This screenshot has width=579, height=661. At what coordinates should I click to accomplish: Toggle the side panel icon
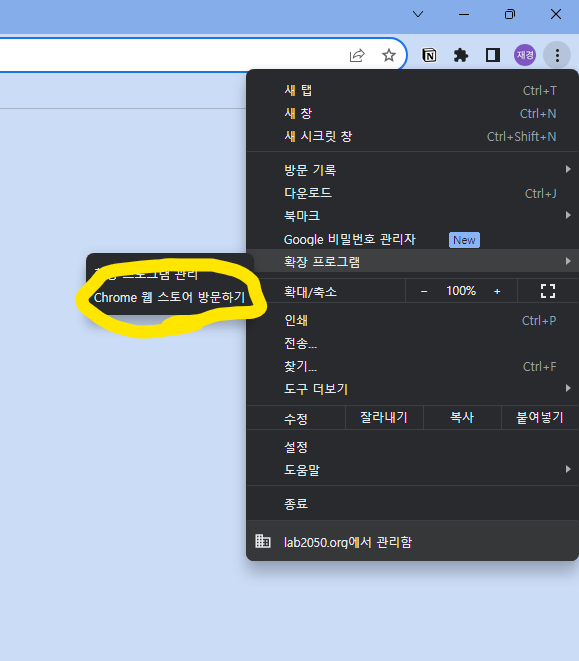[493, 55]
